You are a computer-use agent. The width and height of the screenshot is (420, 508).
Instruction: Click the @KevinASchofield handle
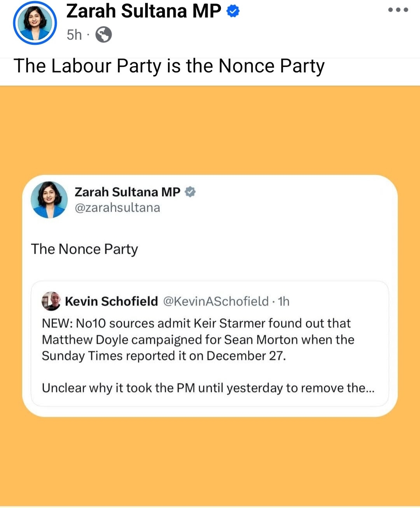[215, 301]
